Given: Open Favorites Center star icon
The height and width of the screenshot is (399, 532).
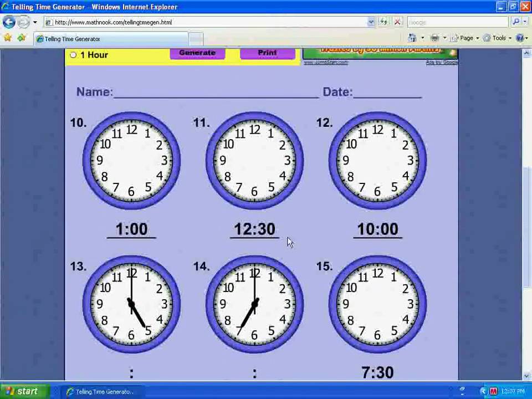Looking at the screenshot, I should [x=7, y=38].
